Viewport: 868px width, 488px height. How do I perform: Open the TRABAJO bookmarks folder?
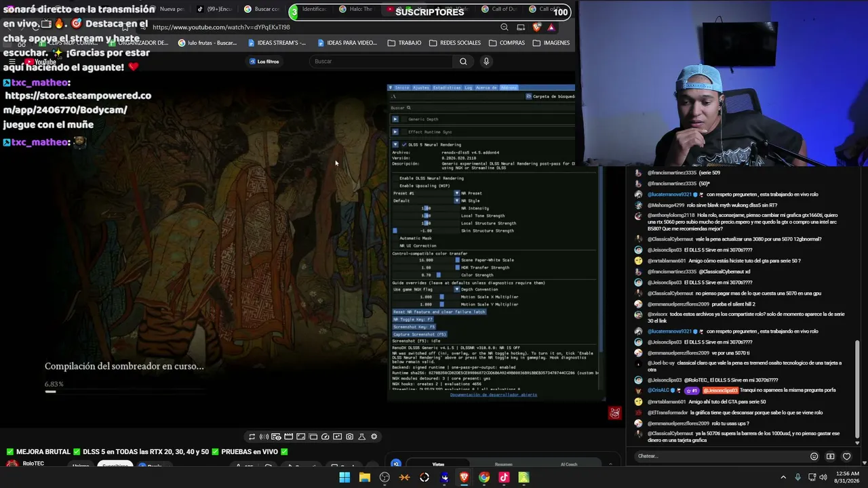click(x=404, y=43)
